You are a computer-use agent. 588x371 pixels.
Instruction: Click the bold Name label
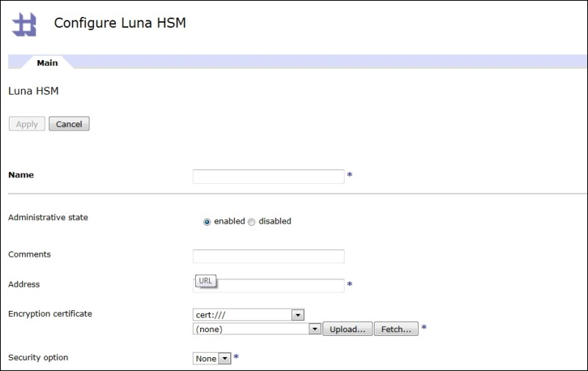click(21, 175)
